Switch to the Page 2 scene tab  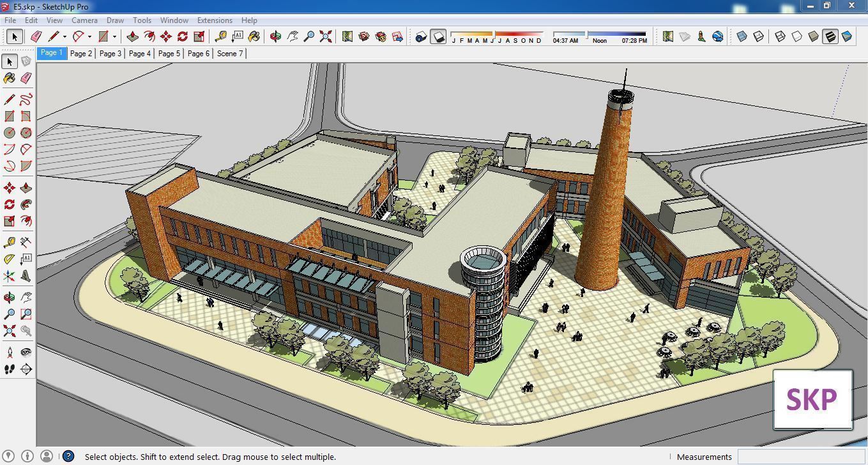click(x=81, y=54)
